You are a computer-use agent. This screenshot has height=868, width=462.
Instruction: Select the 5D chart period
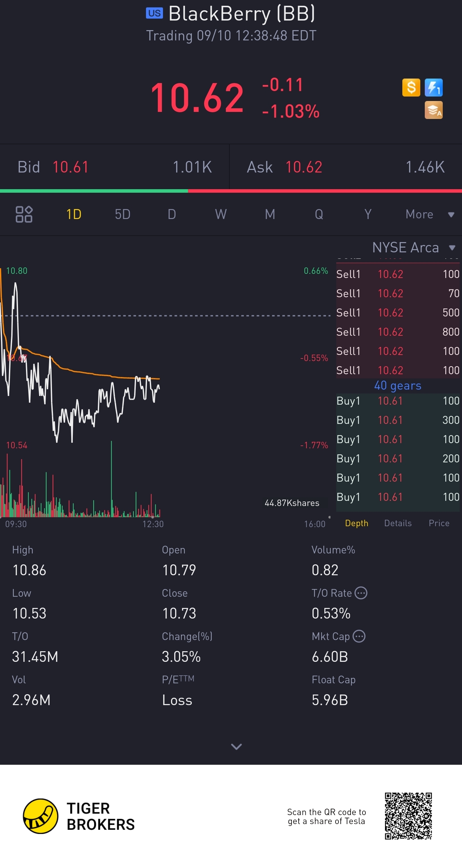point(123,214)
